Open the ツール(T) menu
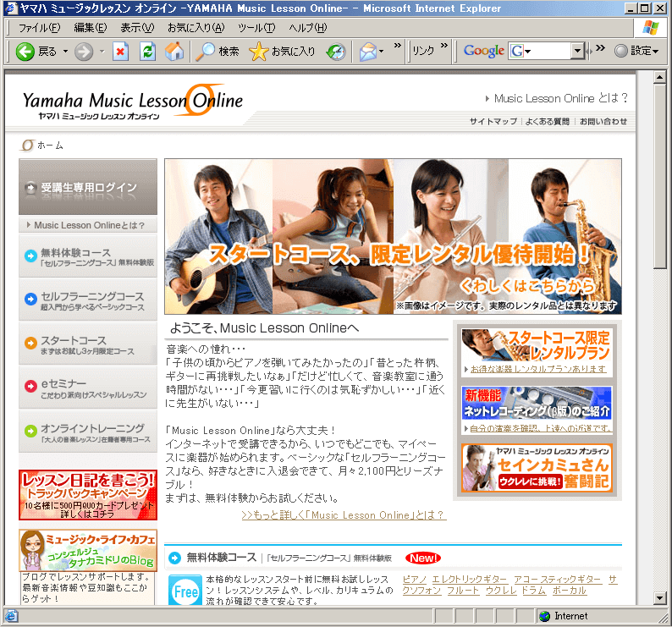The image size is (672, 627). 256,28
